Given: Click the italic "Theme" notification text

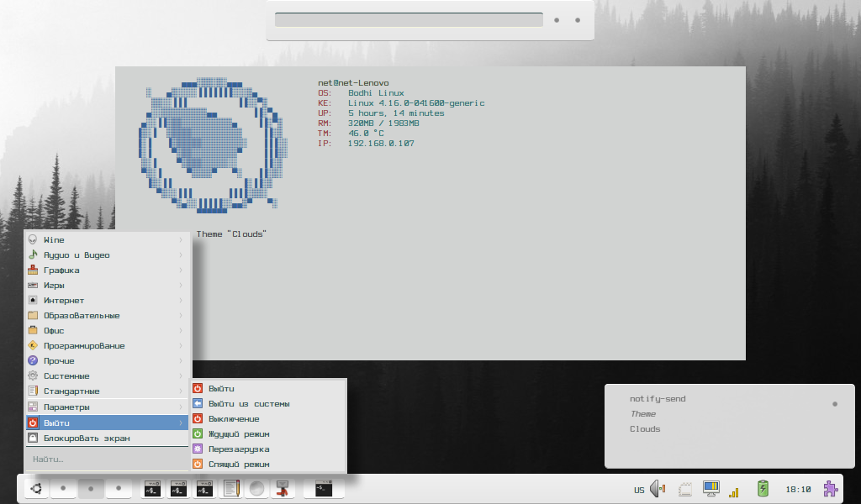Looking at the screenshot, I should 643,413.
